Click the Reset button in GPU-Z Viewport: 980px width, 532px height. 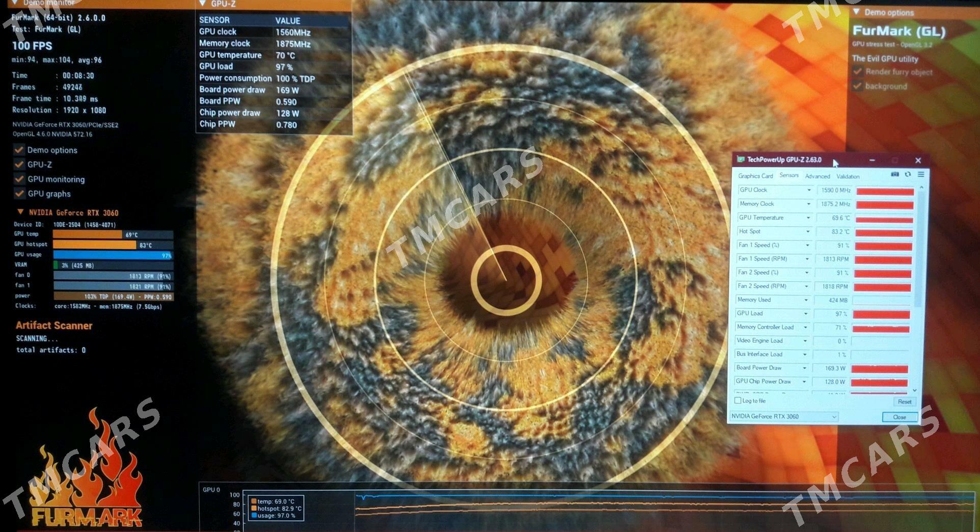click(905, 402)
